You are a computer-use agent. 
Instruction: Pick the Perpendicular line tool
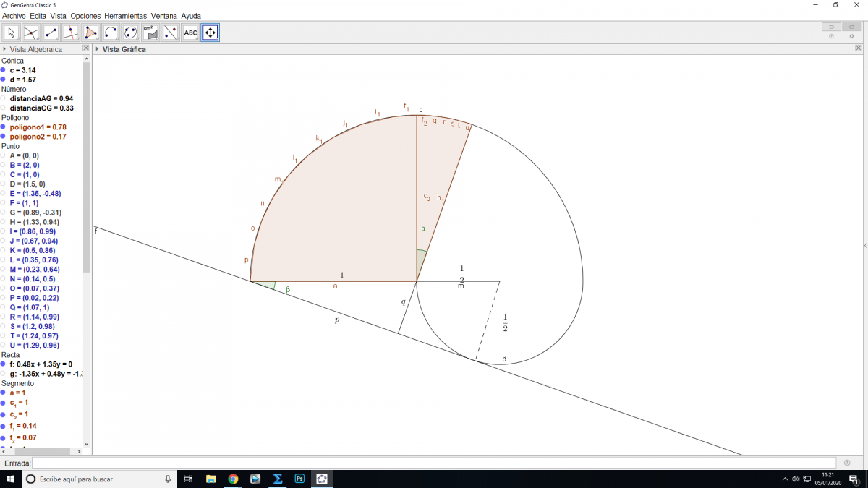(x=71, y=33)
